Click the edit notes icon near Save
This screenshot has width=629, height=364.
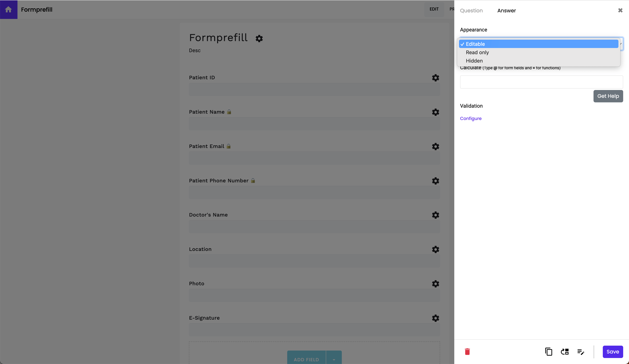[581, 351]
